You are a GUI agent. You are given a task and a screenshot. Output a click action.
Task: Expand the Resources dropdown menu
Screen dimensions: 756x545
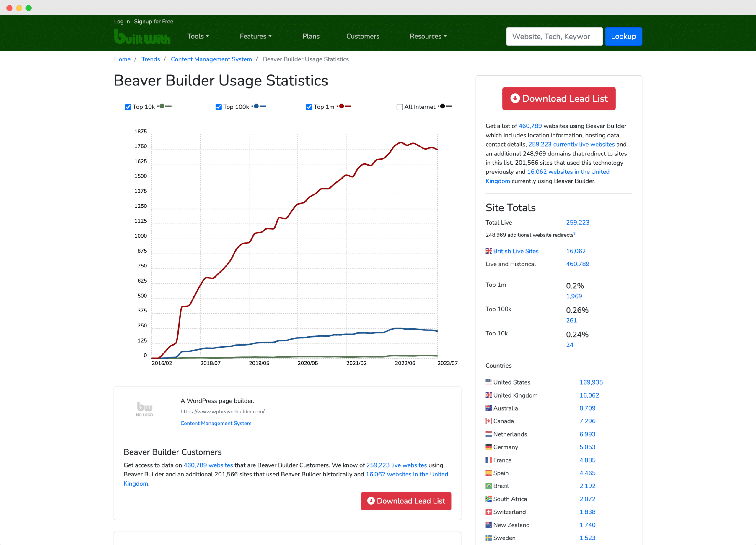tap(428, 36)
